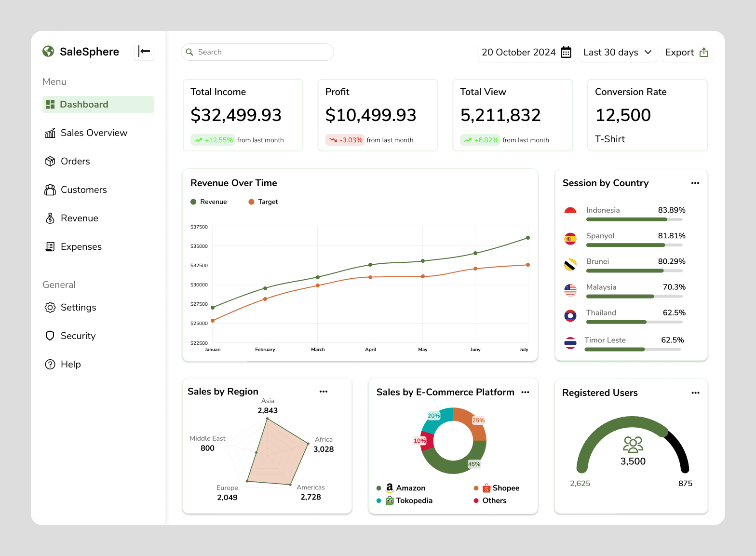Click the Asia 2,843 radar label

point(268,406)
